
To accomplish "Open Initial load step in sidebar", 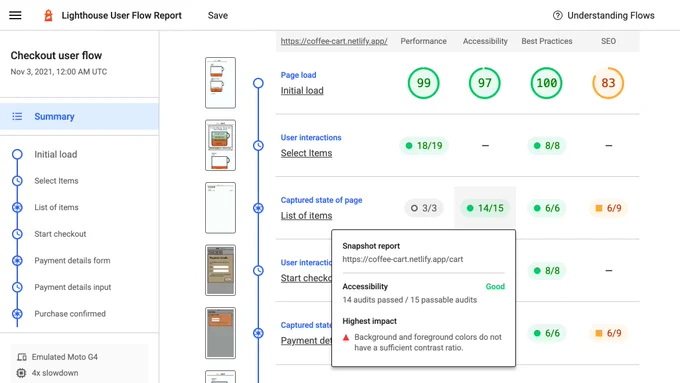I will point(56,154).
